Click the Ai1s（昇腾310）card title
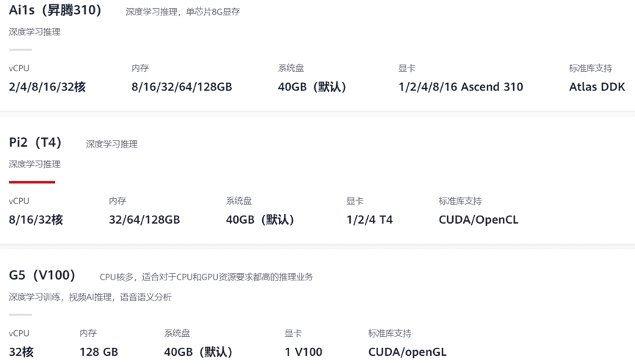 pos(55,10)
